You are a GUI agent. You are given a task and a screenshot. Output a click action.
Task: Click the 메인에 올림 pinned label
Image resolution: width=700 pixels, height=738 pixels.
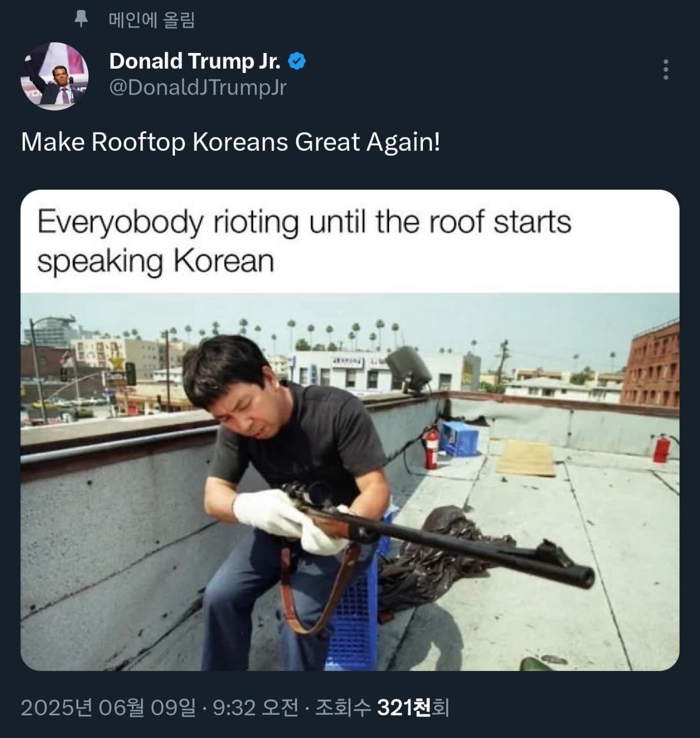point(152,20)
